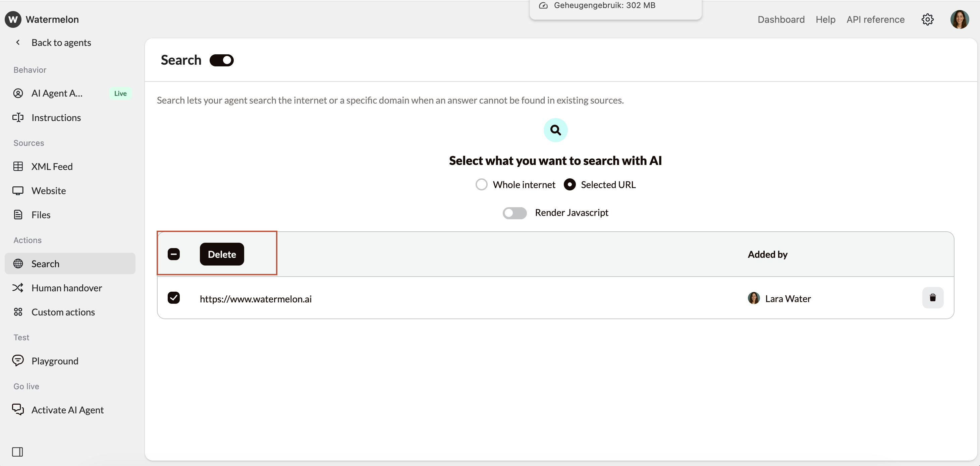The image size is (980, 466).
Task: Select the Whole internet option
Action: click(481, 184)
